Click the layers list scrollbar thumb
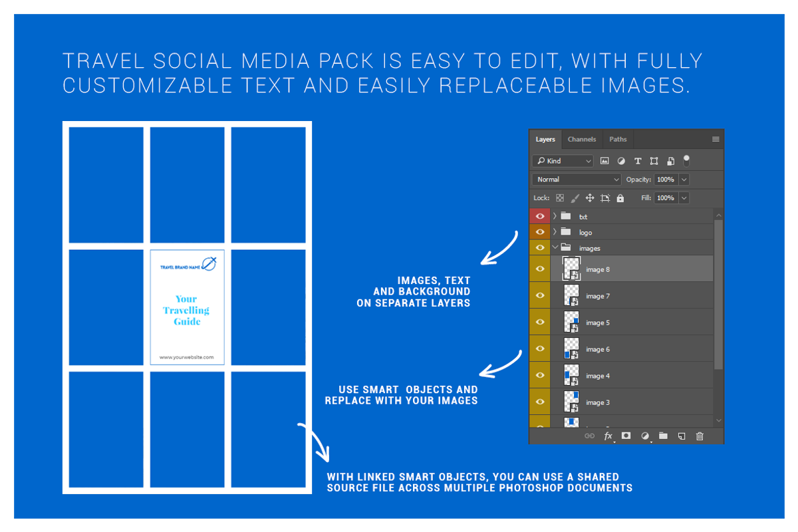 [718, 294]
